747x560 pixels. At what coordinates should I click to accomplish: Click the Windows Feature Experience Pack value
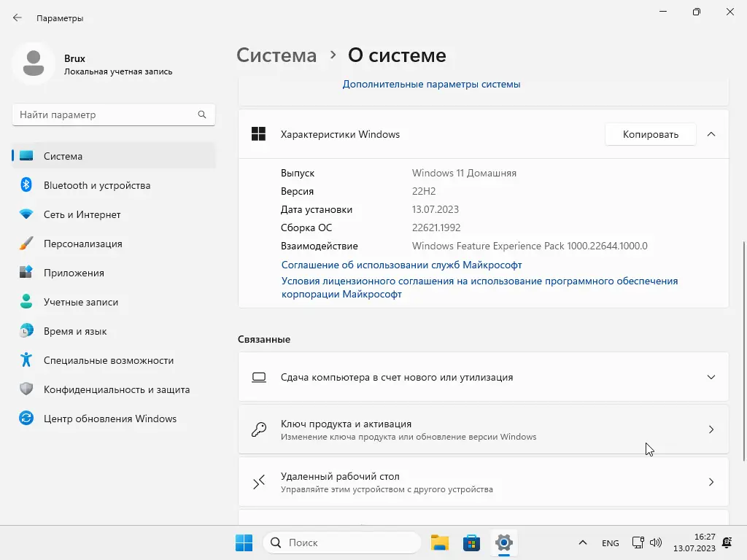click(530, 246)
